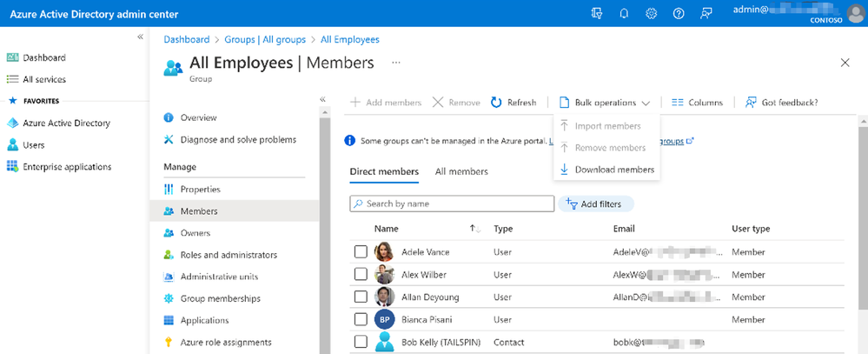Select the Allan Deyoung checkbox

click(361, 297)
